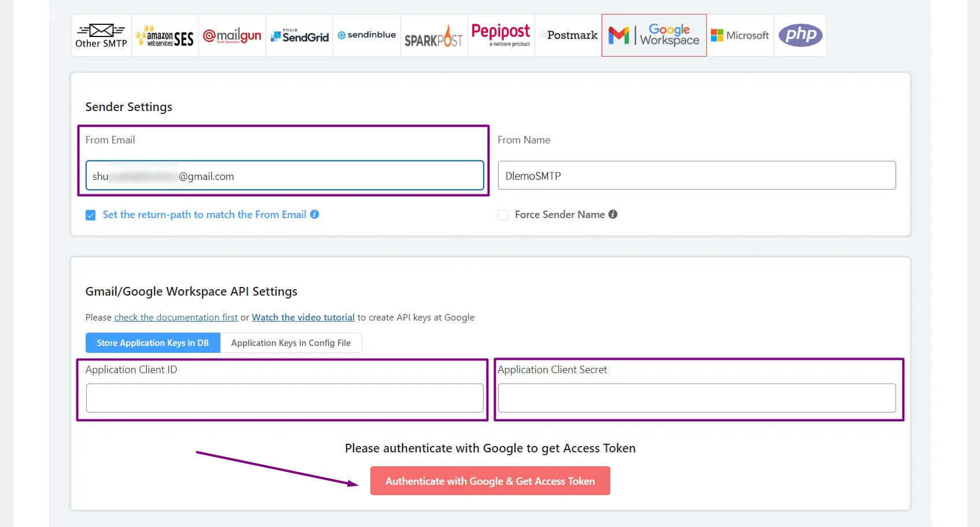Switch to Application Keys in Config File
This screenshot has width=980, height=527.
(x=290, y=343)
